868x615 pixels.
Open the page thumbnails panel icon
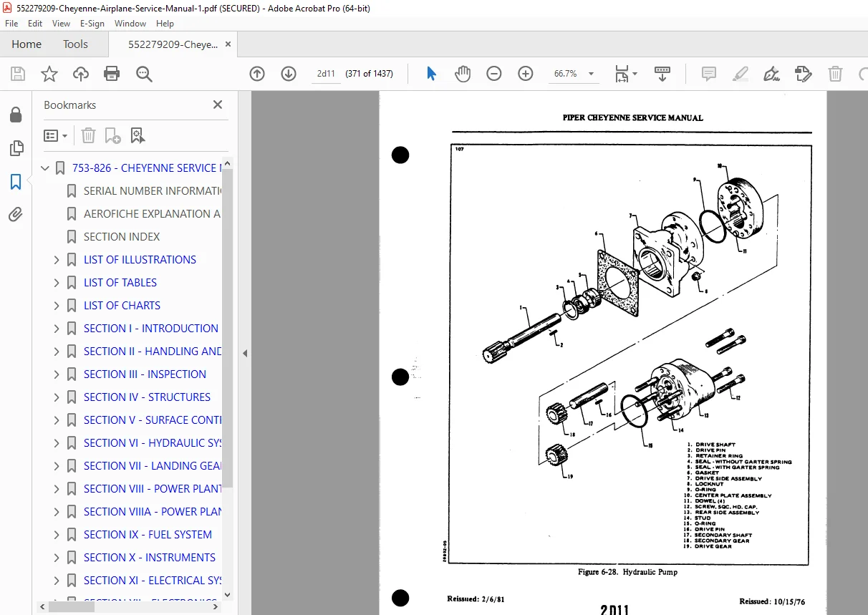click(16, 148)
